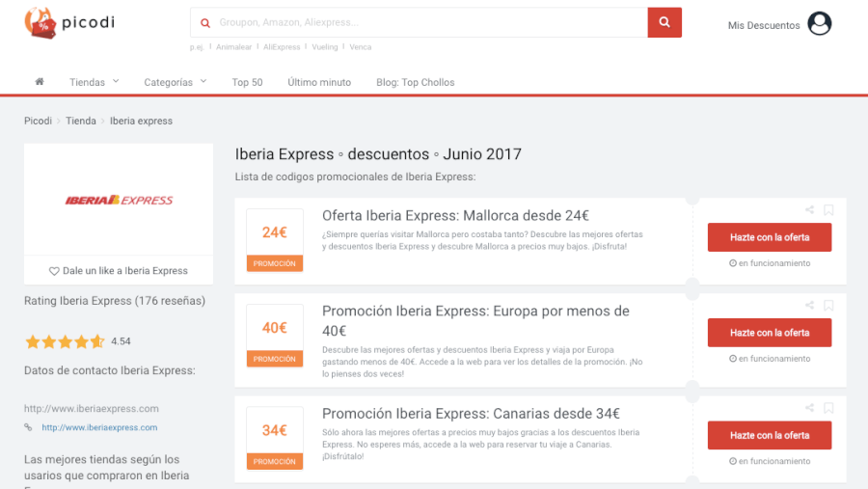Click the user profile avatar icon
This screenshot has height=489, width=868.
pyautogui.click(x=819, y=24)
